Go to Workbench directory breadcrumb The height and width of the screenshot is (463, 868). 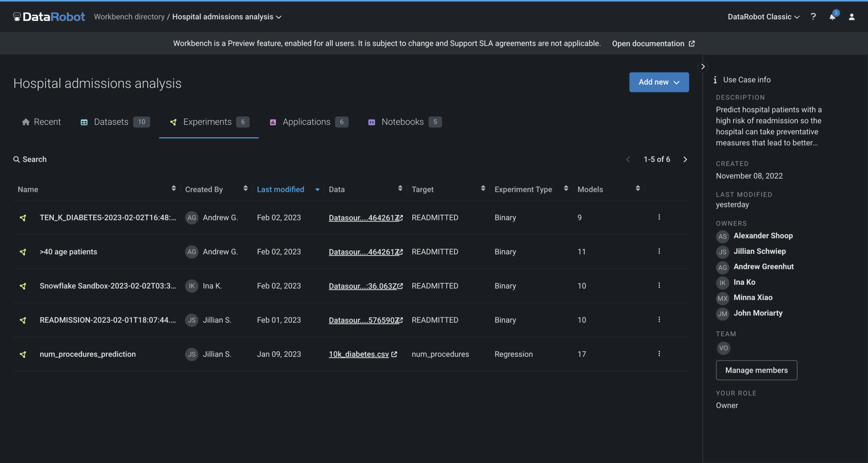point(129,17)
